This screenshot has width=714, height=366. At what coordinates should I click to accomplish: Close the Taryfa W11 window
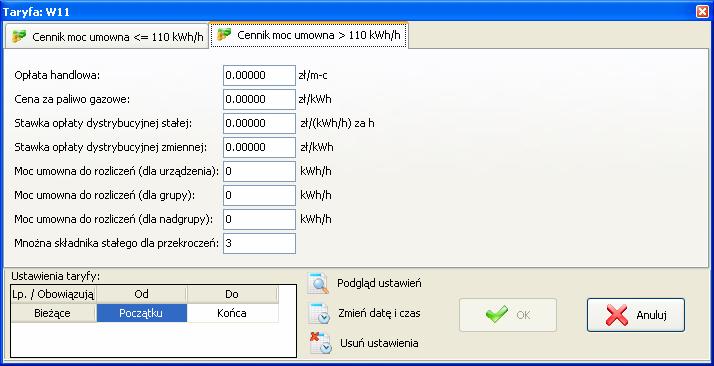pyautogui.click(x=703, y=11)
